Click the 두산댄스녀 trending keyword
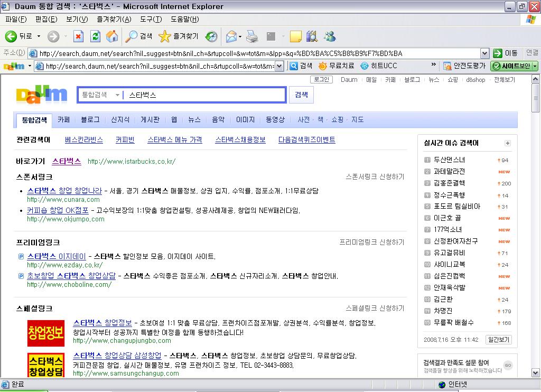541x392 pixels. click(449, 160)
